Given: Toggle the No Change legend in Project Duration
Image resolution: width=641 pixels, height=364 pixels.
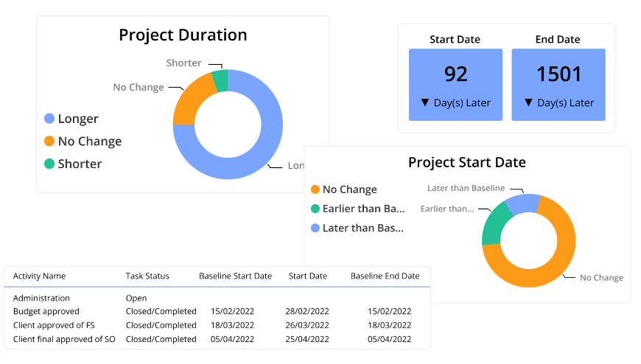Looking at the screenshot, I should [82, 141].
